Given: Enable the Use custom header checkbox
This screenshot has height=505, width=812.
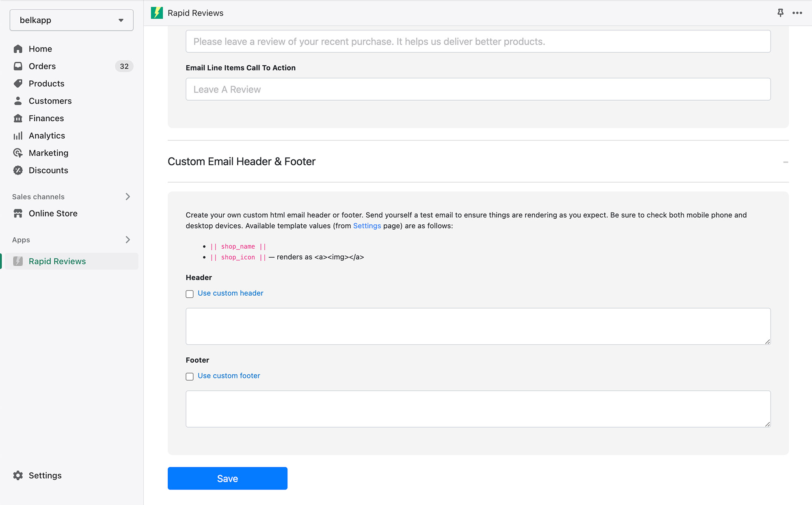Looking at the screenshot, I should (x=190, y=294).
